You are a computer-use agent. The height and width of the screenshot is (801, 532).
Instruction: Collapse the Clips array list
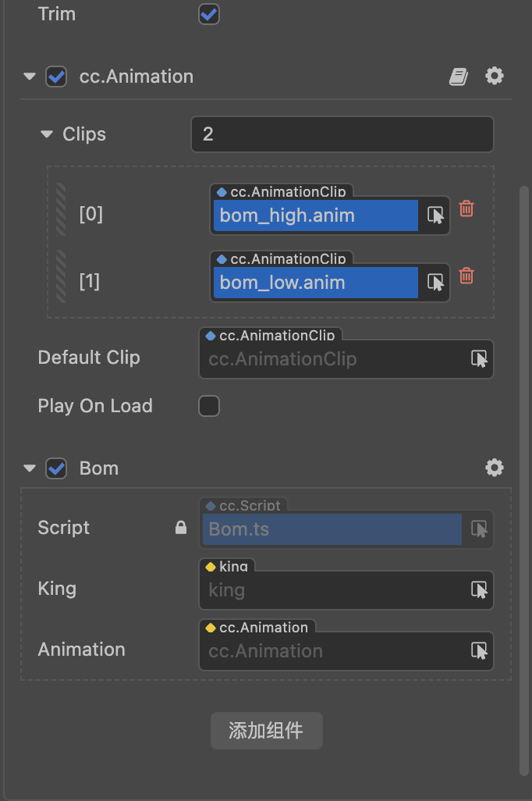point(47,134)
